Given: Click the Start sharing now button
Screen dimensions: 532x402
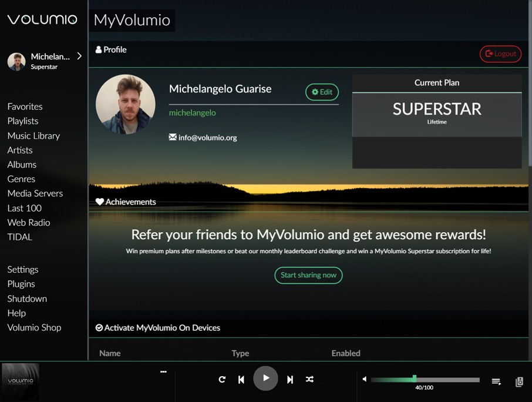Looking at the screenshot, I should click(x=308, y=275).
